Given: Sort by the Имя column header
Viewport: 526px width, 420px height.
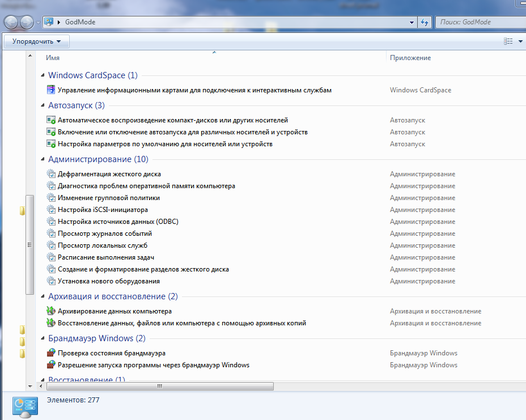Looking at the screenshot, I should [x=53, y=58].
